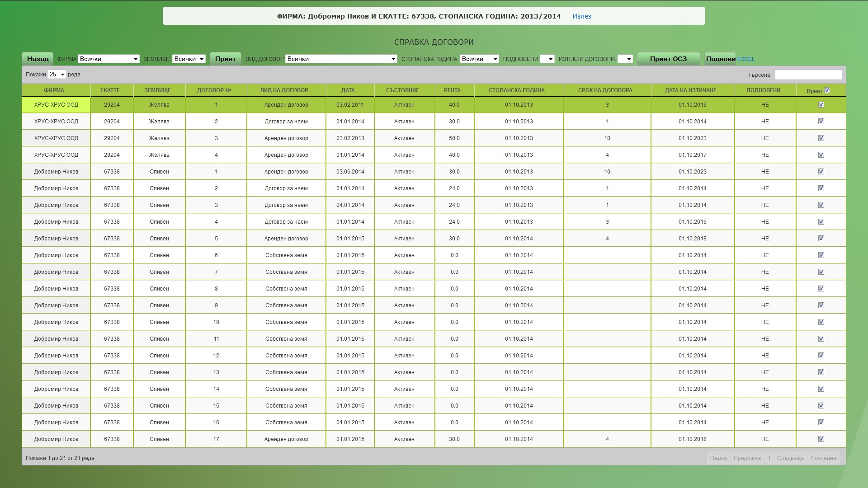The height and width of the screenshot is (488, 868).
Task: Click date 03.02.2011 in first row
Action: click(x=350, y=105)
